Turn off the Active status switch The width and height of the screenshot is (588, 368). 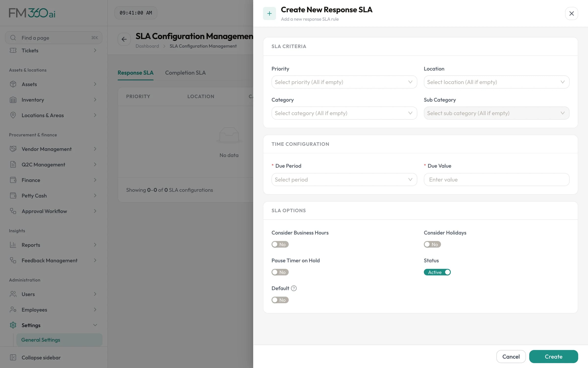pos(437,272)
